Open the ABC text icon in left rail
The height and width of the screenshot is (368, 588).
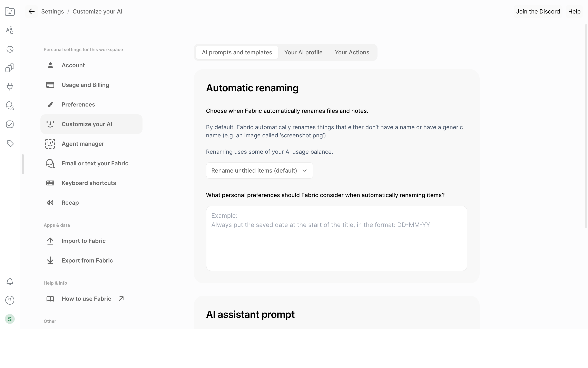(10, 30)
